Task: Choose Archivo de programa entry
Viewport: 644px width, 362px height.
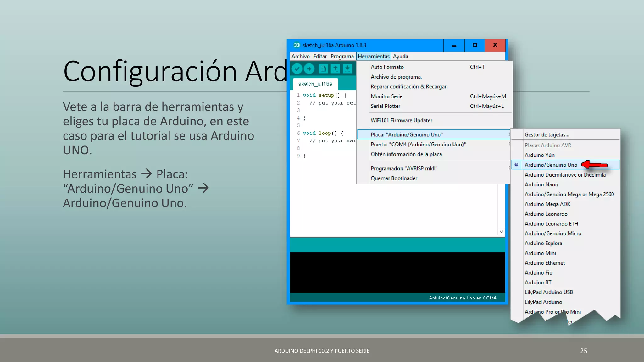Action: 434,77
